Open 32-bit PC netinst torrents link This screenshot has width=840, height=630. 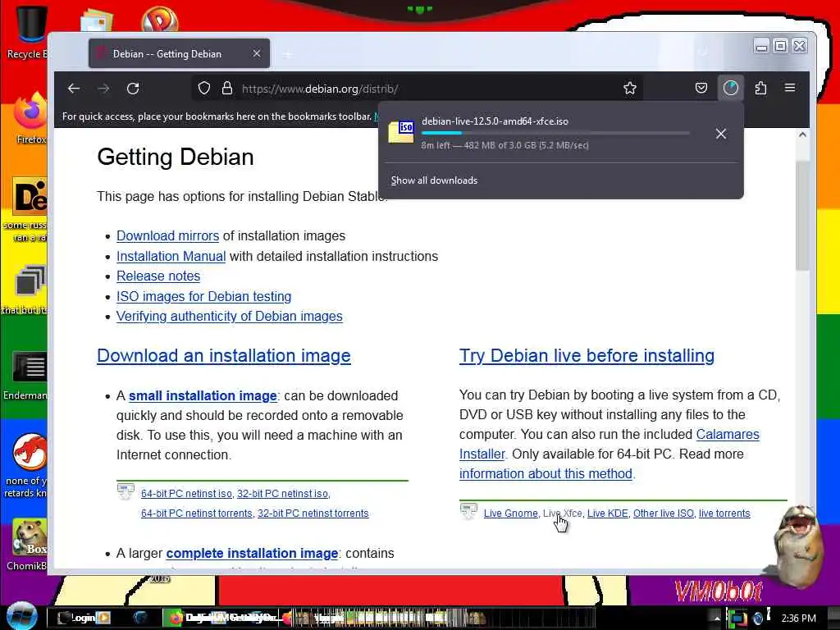[313, 514]
